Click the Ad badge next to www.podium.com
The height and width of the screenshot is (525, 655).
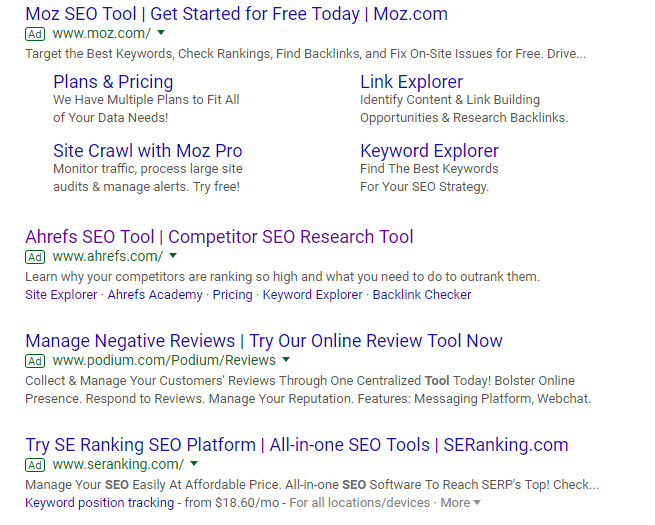(x=35, y=361)
